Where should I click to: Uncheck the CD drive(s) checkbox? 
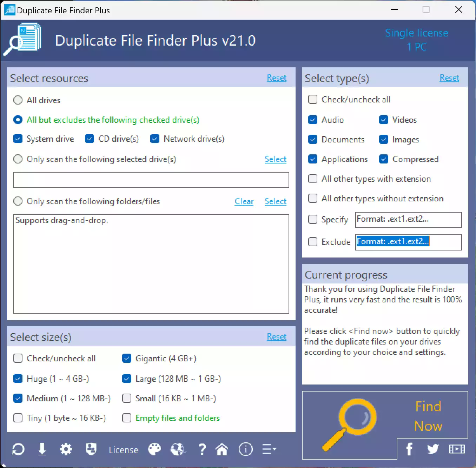(90, 139)
